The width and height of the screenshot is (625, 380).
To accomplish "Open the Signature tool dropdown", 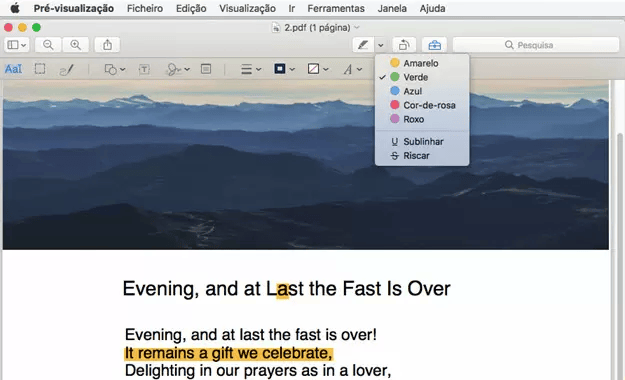I will click(178, 69).
